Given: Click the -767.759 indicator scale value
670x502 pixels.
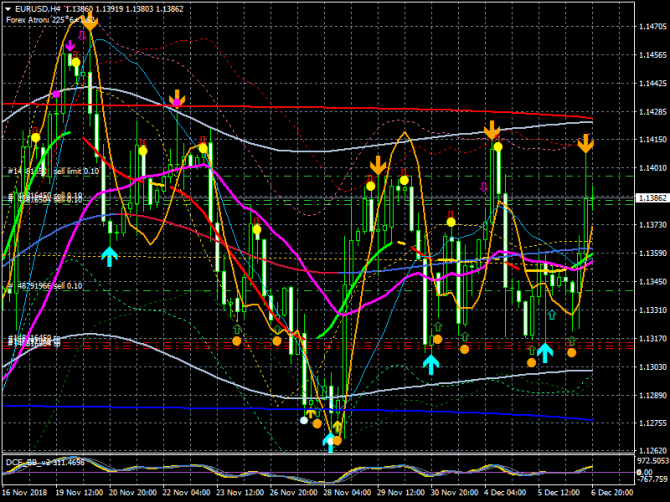Looking at the screenshot, I should (652, 479).
